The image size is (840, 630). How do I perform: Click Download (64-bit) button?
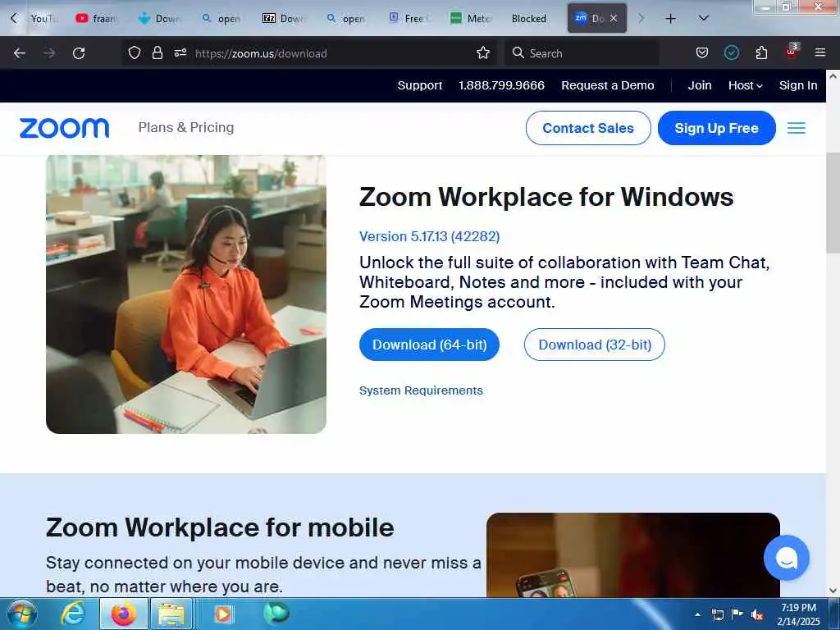[x=429, y=345]
